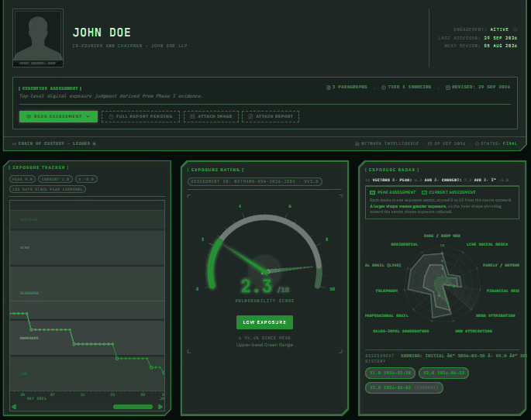Click the Chain of Custody logged label
This screenshot has height=420, width=531.
pos(54,143)
